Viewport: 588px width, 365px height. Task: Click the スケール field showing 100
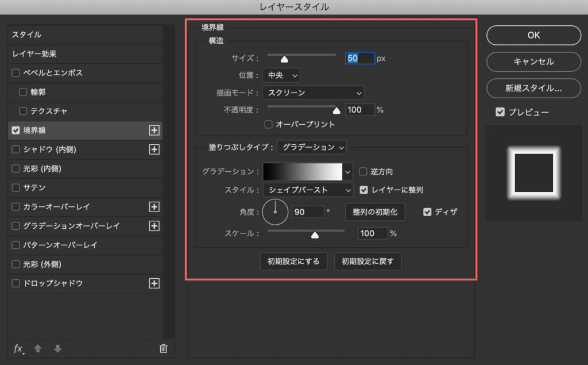[x=372, y=233]
